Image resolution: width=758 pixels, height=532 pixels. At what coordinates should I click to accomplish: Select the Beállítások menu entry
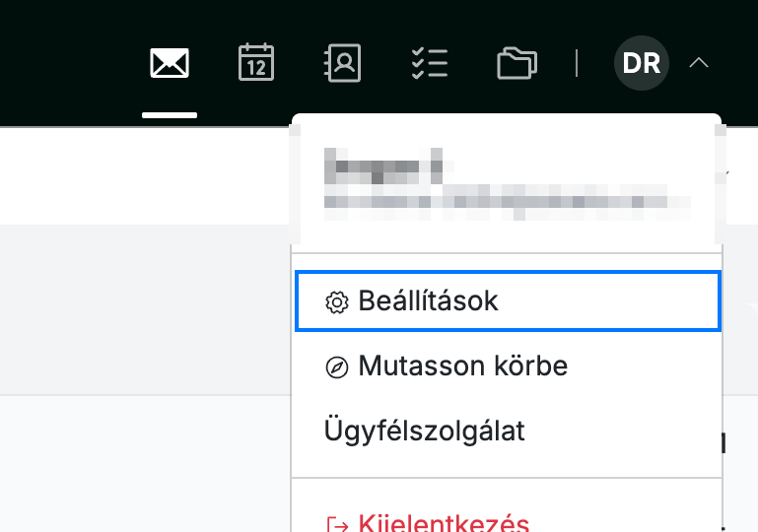click(508, 301)
